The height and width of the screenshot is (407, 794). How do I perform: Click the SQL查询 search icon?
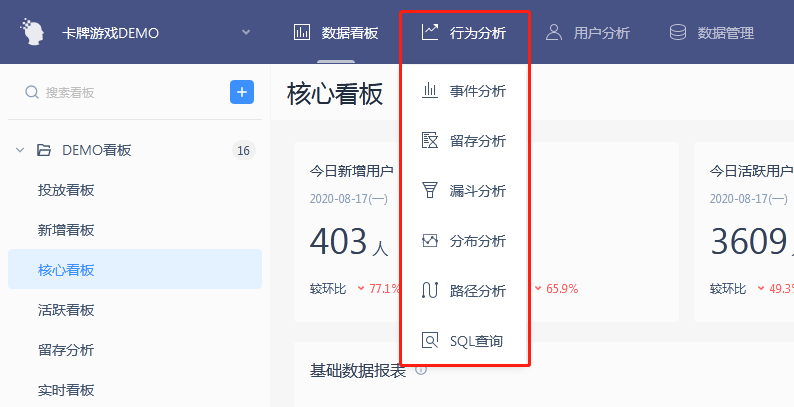pos(430,341)
